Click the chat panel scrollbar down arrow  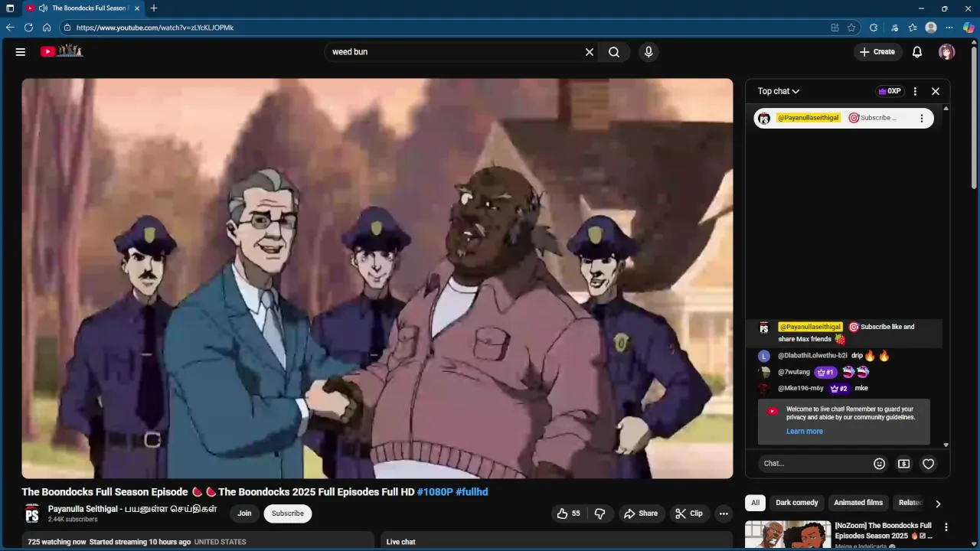tap(946, 445)
